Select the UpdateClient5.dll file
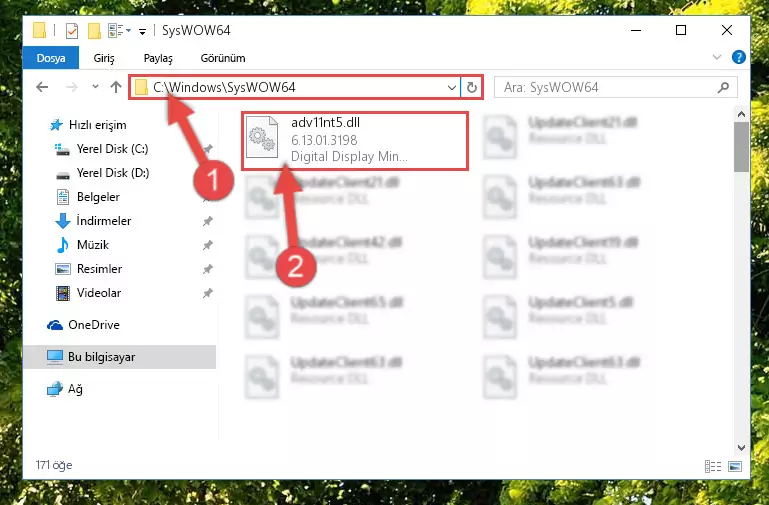This screenshot has height=505, width=769. click(x=581, y=303)
